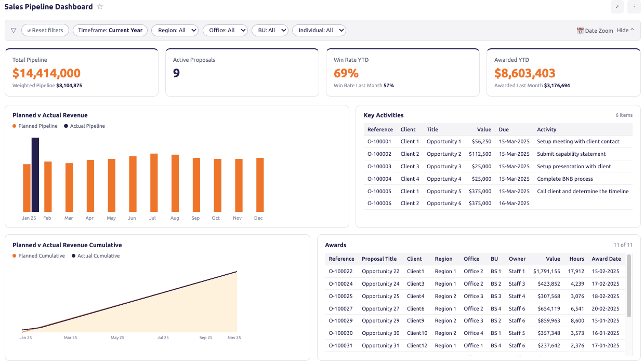
Task: Click the $112,500 value cell
Action: point(480,154)
